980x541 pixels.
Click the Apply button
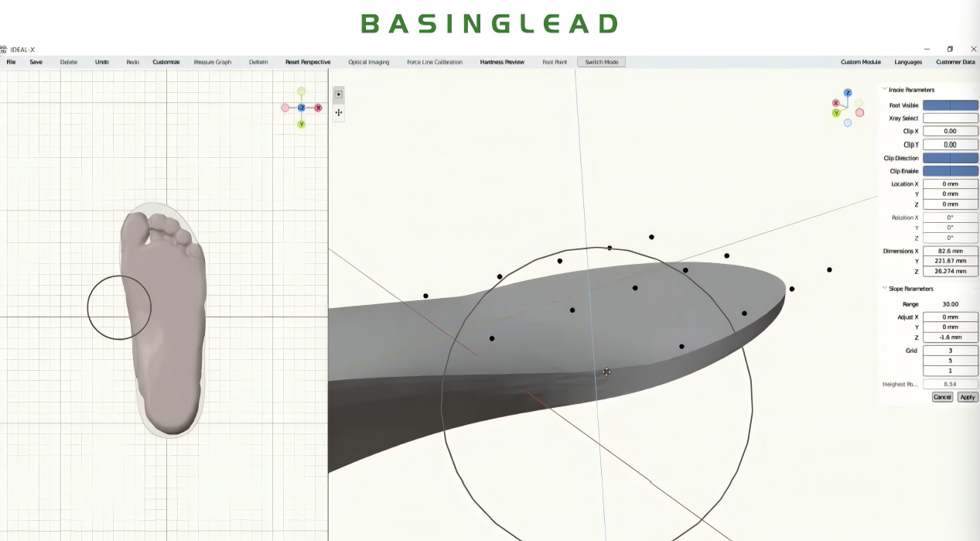[x=967, y=397]
